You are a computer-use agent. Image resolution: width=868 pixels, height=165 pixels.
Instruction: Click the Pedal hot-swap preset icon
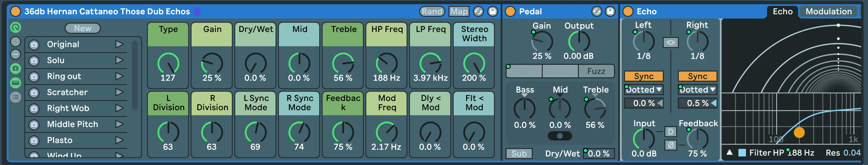coord(596,11)
